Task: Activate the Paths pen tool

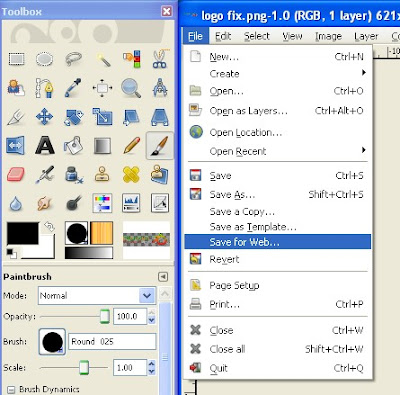Action: [44, 88]
